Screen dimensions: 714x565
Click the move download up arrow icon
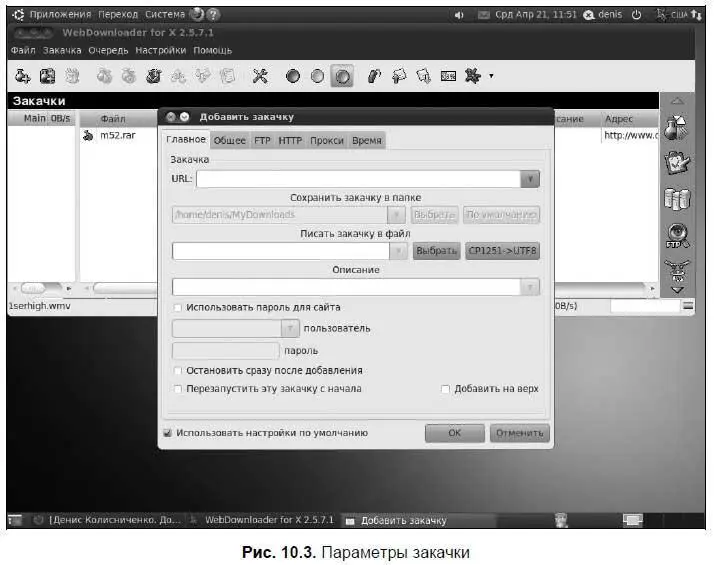click(x=399, y=76)
